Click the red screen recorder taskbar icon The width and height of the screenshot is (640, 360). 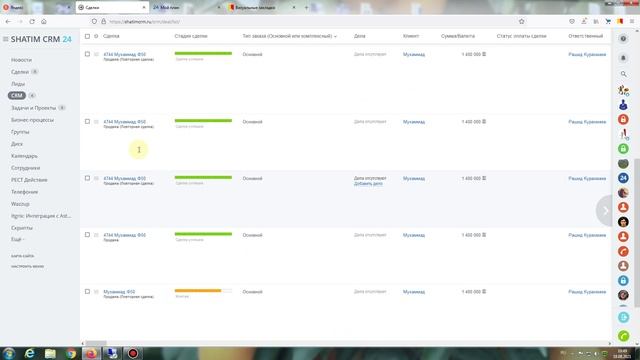(133, 353)
